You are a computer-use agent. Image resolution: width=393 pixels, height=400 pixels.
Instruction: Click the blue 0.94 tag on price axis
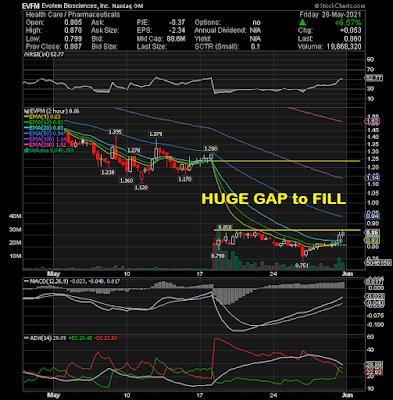pos(373,216)
